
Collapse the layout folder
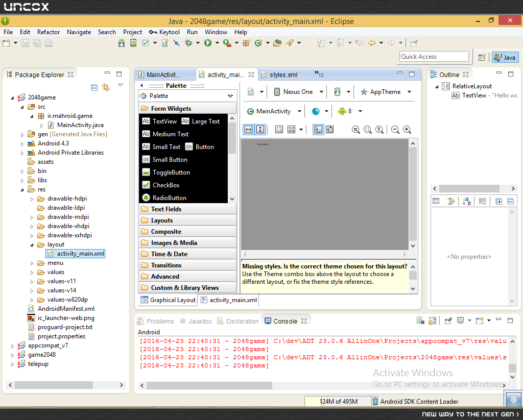[x=32, y=245]
